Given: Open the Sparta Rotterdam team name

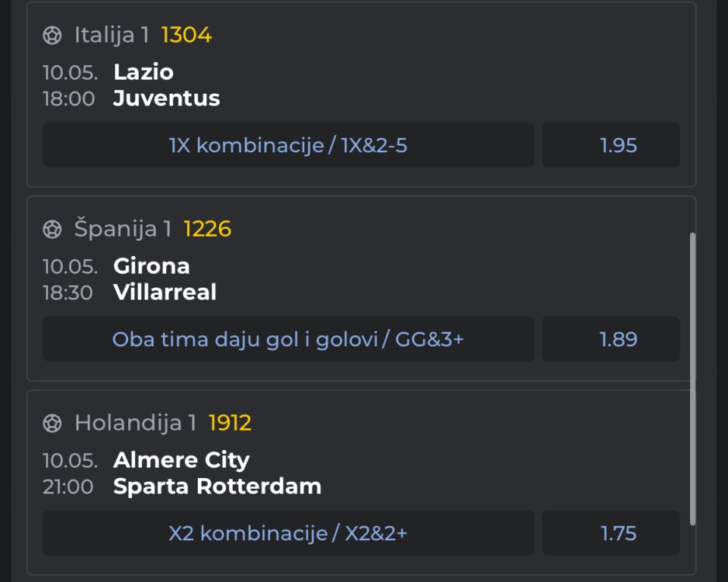Looking at the screenshot, I should (218, 487).
